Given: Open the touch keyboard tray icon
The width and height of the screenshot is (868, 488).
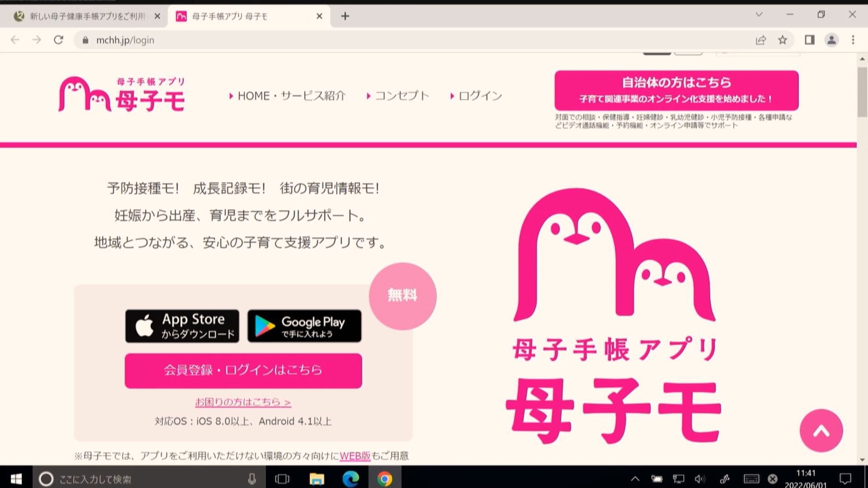Looking at the screenshot, I should (751, 479).
